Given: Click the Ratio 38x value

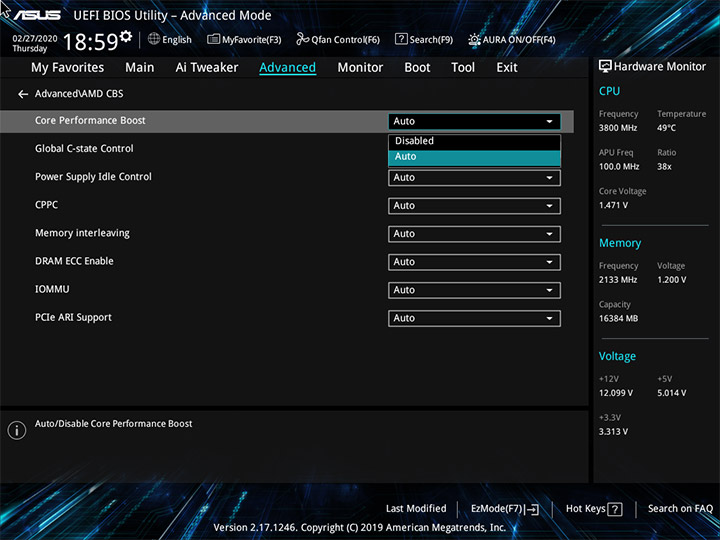Looking at the screenshot, I should pyautogui.click(x=664, y=167).
